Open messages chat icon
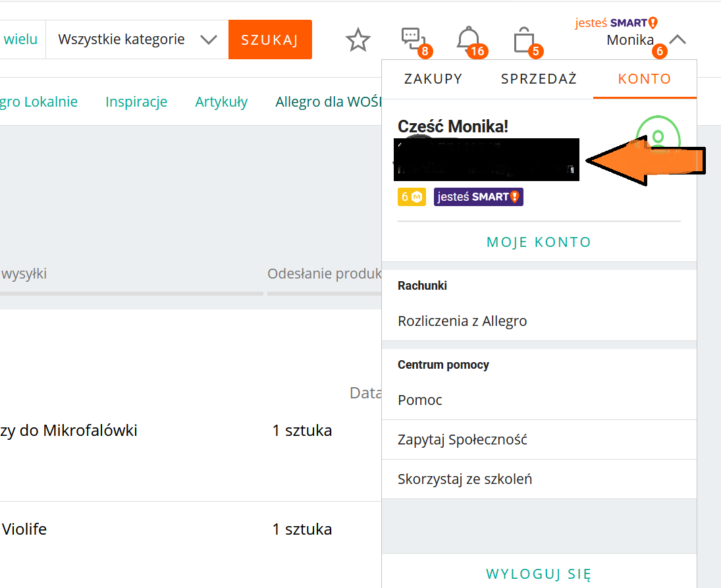Screen dimensions: 721x588 click(x=414, y=40)
